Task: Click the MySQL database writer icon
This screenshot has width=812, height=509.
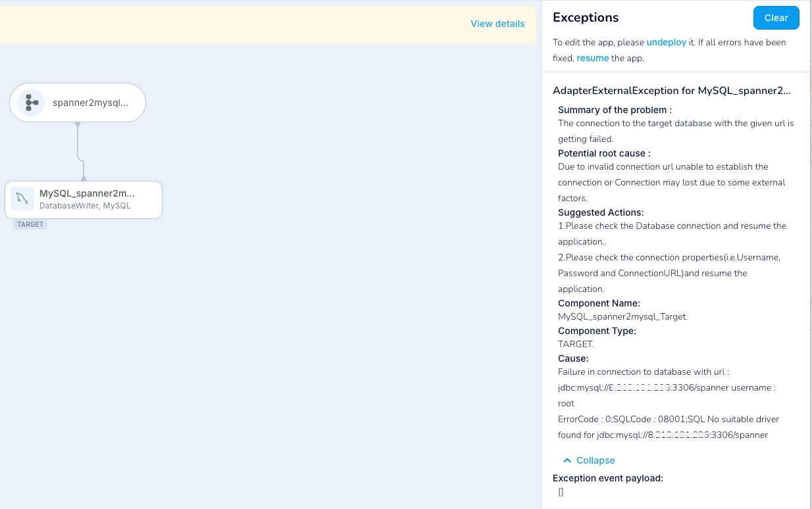Action: (22, 199)
